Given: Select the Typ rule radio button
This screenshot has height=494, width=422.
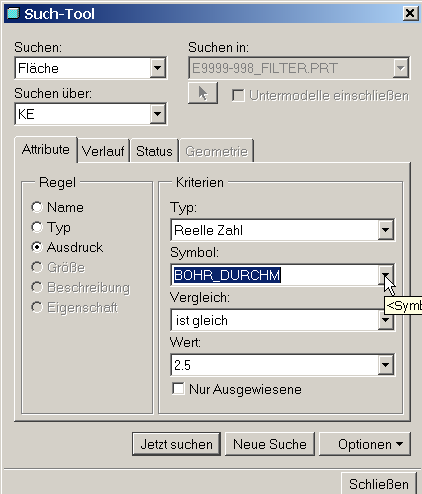Looking at the screenshot, I should pos(37,227).
